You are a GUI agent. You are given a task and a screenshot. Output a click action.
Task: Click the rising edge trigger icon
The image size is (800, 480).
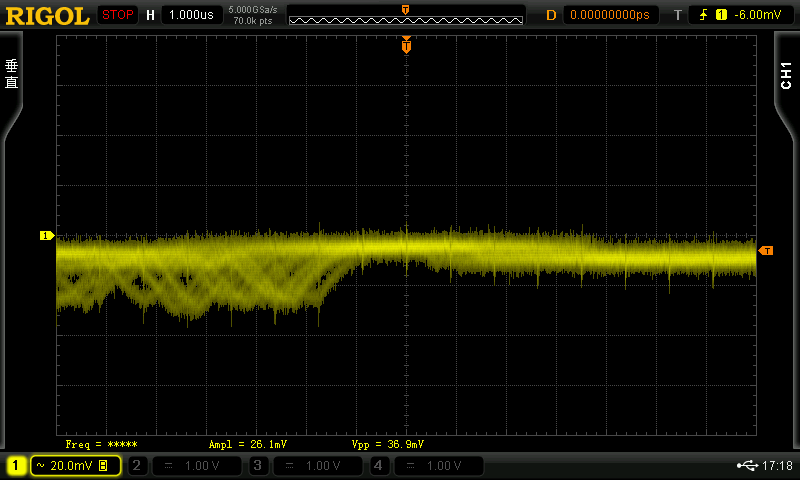coord(704,15)
